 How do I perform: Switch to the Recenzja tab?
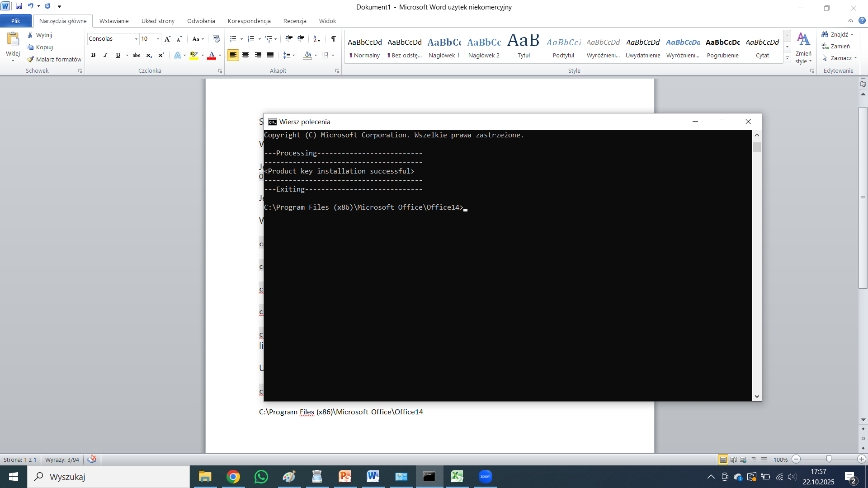pyautogui.click(x=295, y=21)
